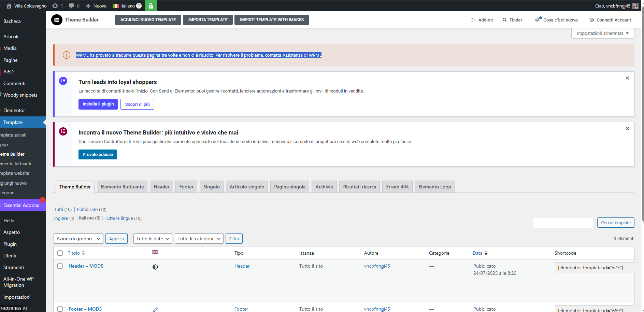Click the blue Elementor icon in Send notice
Screen dimensions: 644x312
click(x=63, y=81)
